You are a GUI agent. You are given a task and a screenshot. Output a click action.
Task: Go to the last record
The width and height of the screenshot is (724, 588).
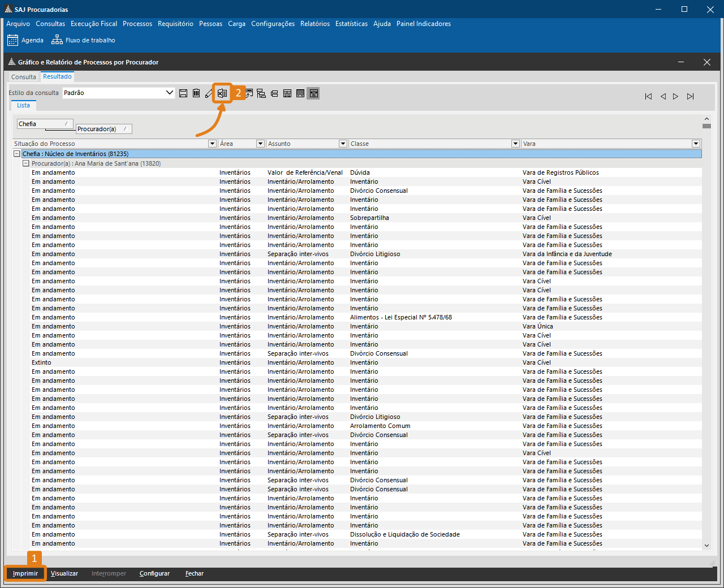pos(691,97)
